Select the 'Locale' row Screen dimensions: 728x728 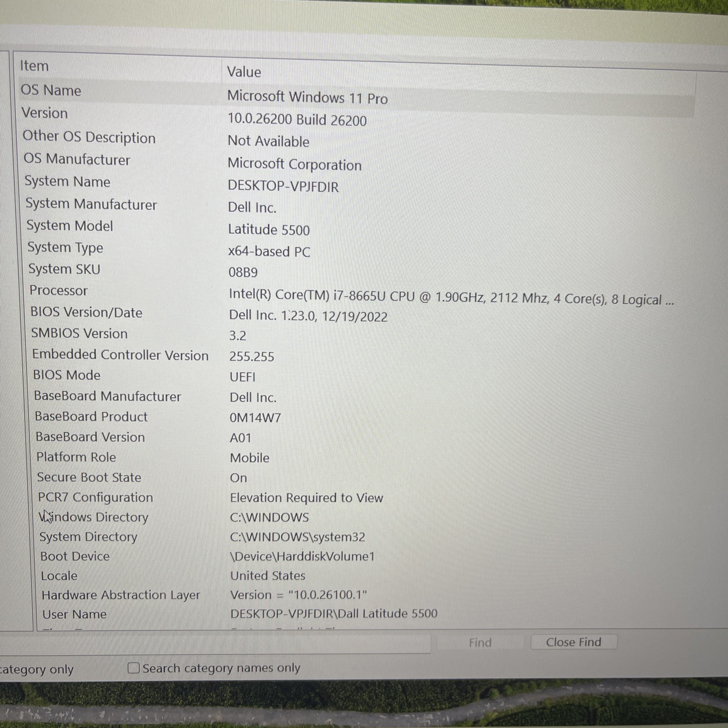pos(59,576)
